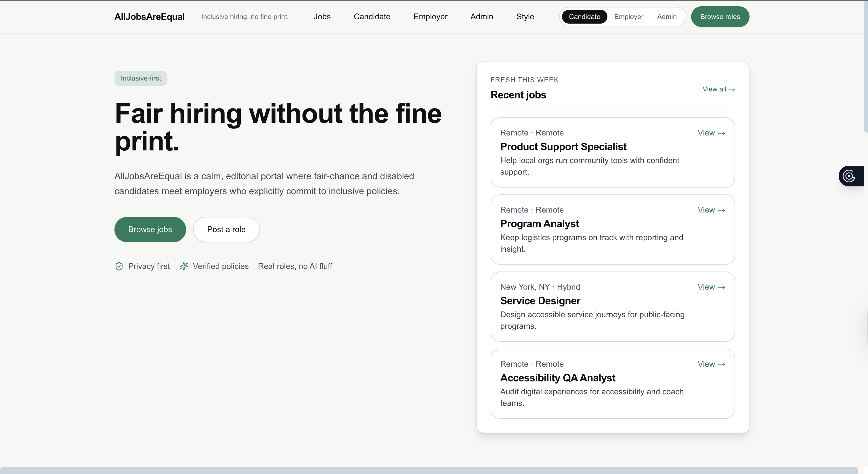The image size is (868, 474).
Task: Open the Jobs nav menu item
Action: (x=322, y=17)
